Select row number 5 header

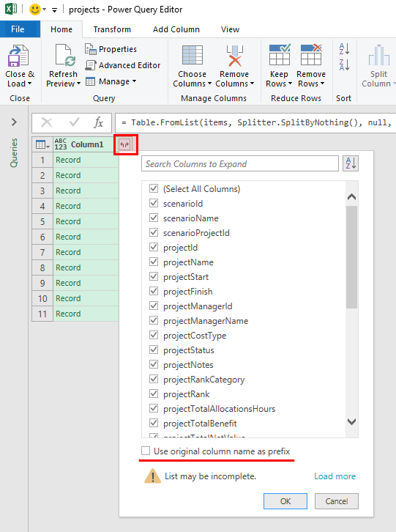click(42, 221)
